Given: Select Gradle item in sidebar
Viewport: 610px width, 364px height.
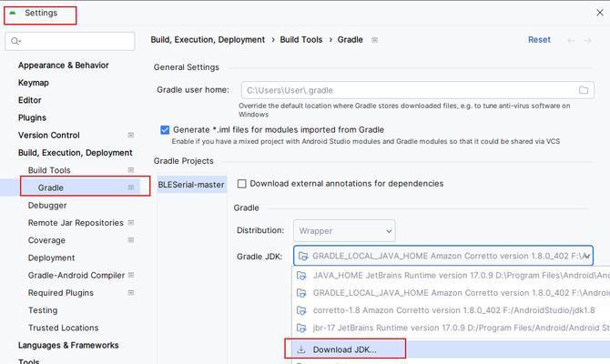Looking at the screenshot, I should (51, 187).
